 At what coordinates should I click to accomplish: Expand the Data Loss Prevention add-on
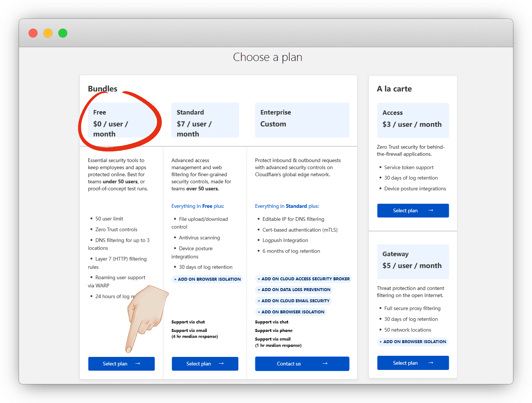[294, 290]
